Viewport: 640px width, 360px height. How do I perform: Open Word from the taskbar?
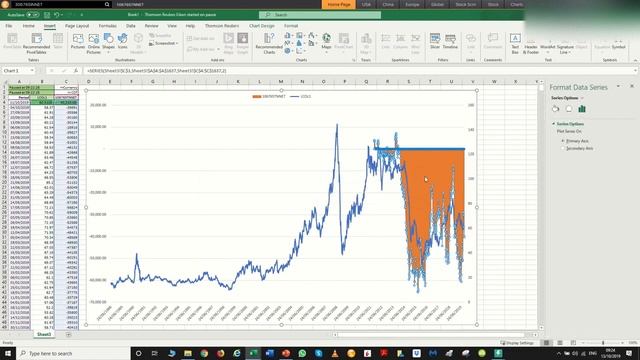[x=269, y=353]
